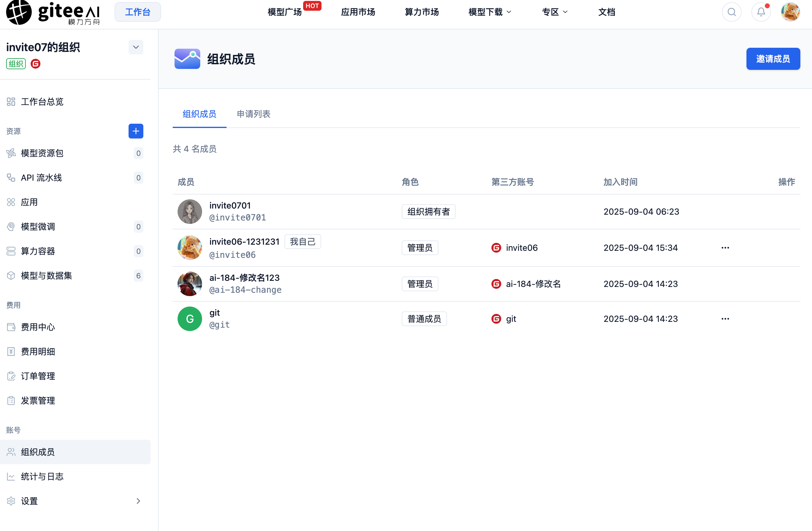Select the 组织成员 tab
This screenshot has height=531, width=812.
pyautogui.click(x=199, y=114)
